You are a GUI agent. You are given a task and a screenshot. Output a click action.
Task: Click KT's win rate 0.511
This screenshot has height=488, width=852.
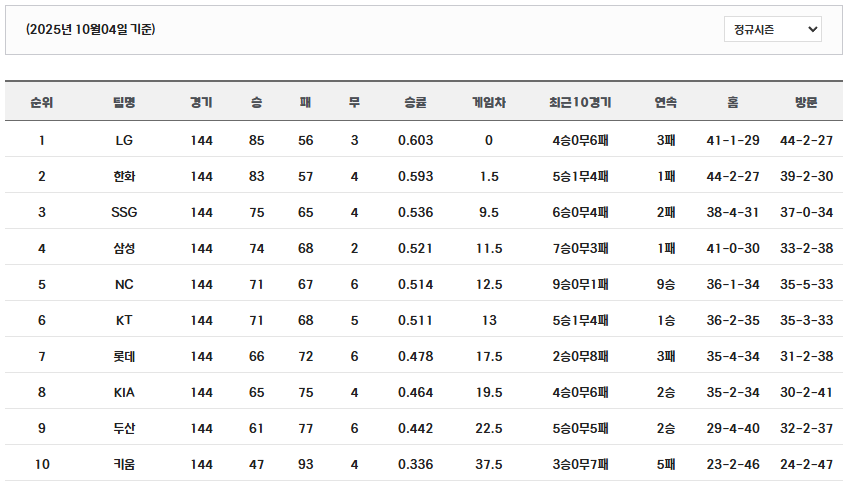(x=415, y=320)
